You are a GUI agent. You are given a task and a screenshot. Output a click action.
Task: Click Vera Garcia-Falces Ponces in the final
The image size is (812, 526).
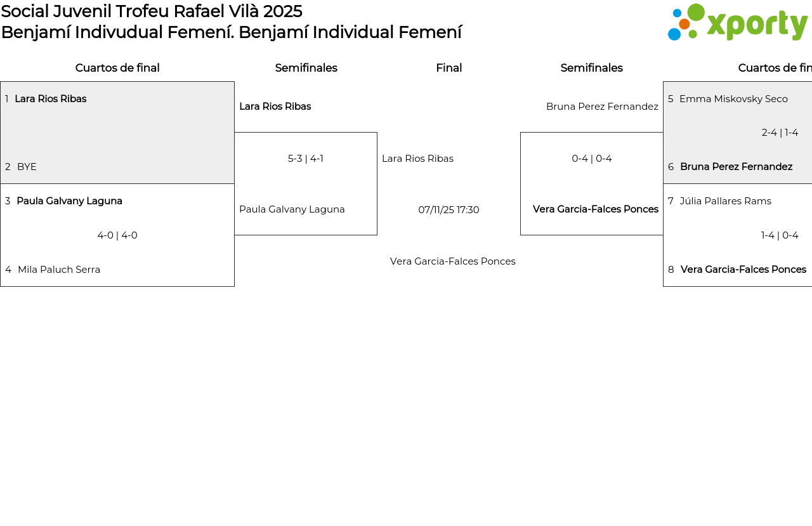point(452,261)
